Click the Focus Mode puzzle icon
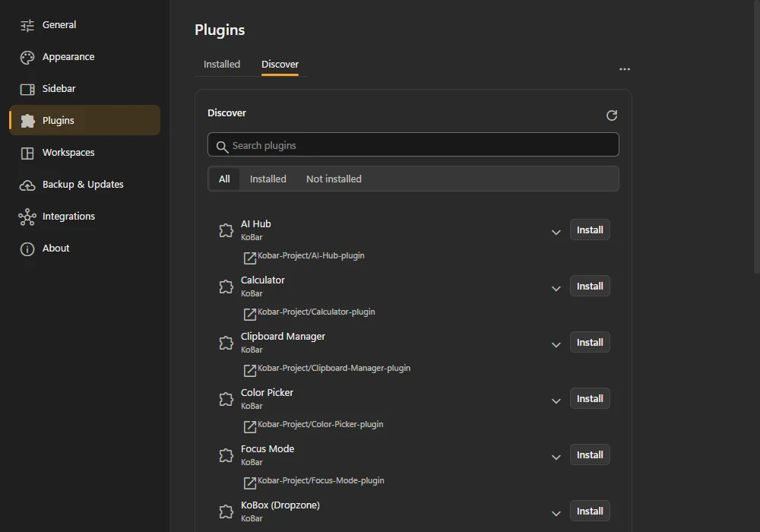 226,455
